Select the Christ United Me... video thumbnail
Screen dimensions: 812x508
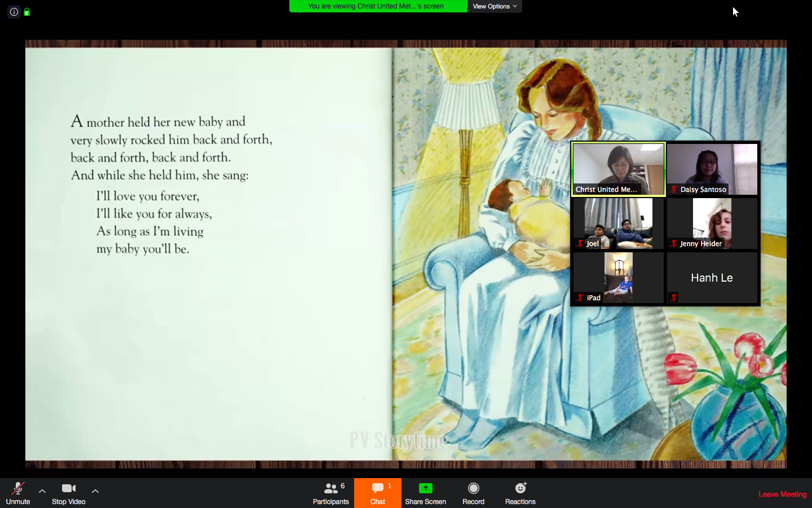tap(619, 169)
